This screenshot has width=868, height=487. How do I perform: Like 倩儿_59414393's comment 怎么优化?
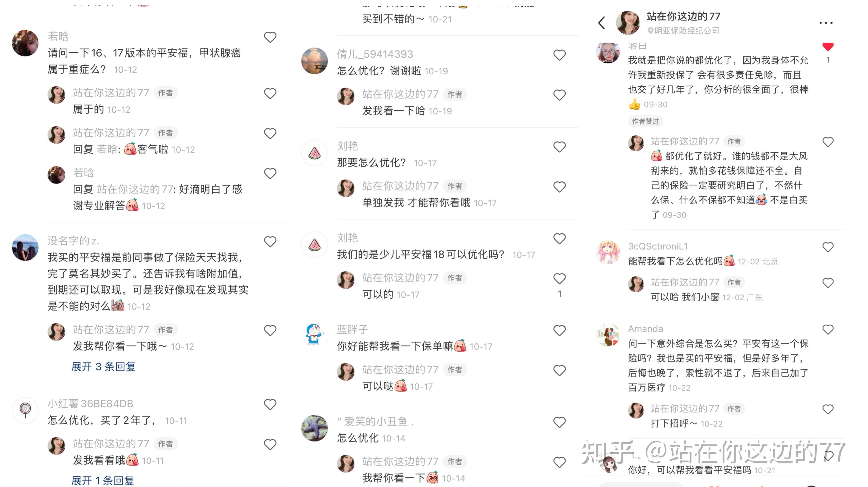coord(559,55)
